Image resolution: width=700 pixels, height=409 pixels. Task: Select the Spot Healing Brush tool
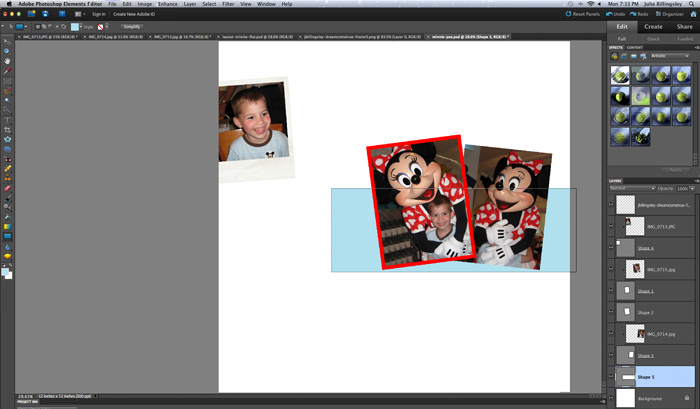coord(7,169)
